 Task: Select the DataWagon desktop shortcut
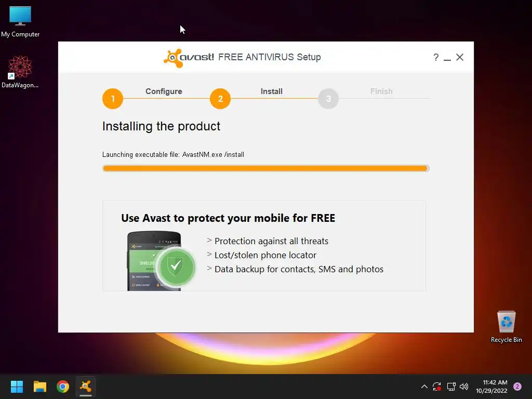(x=20, y=72)
